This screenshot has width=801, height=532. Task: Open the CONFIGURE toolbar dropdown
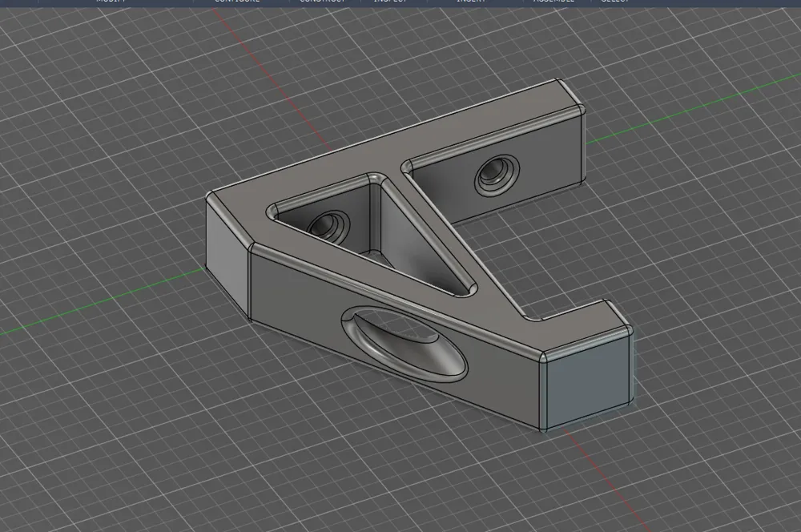click(237, 2)
